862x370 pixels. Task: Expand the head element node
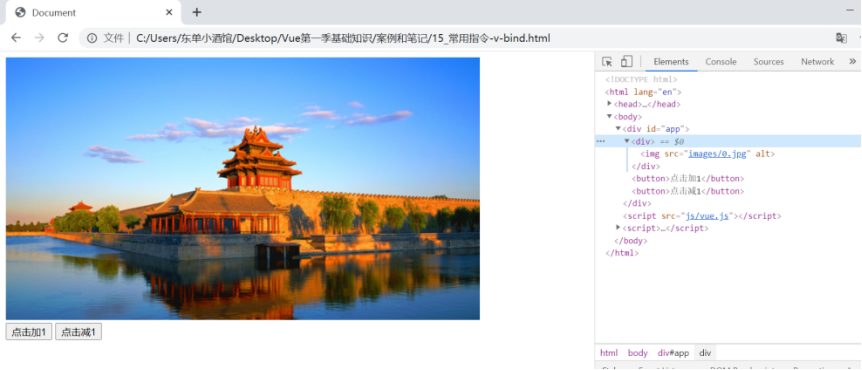[609, 103]
